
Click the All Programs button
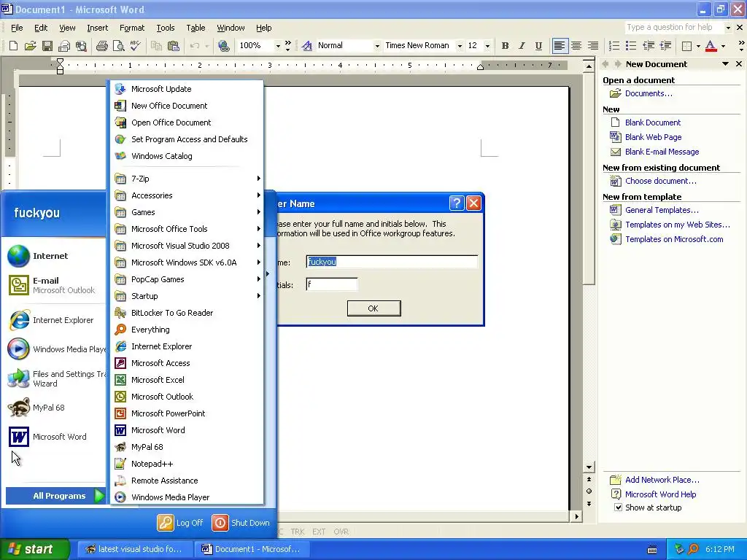click(x=55, y=496)
